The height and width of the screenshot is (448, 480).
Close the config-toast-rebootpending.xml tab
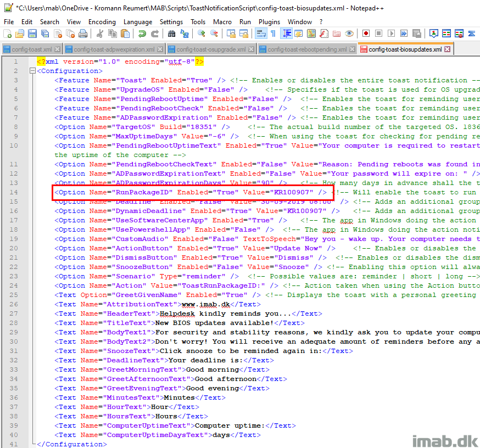[353, 49]
